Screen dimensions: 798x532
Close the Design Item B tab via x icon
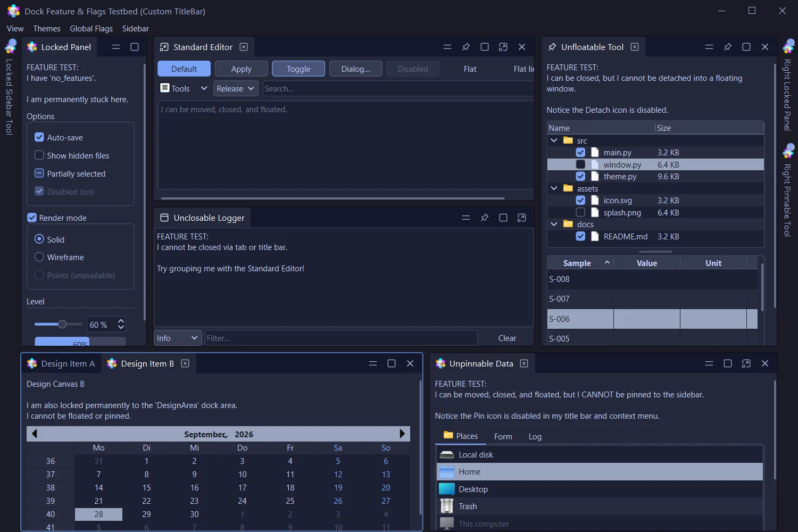tap(185, 363)
